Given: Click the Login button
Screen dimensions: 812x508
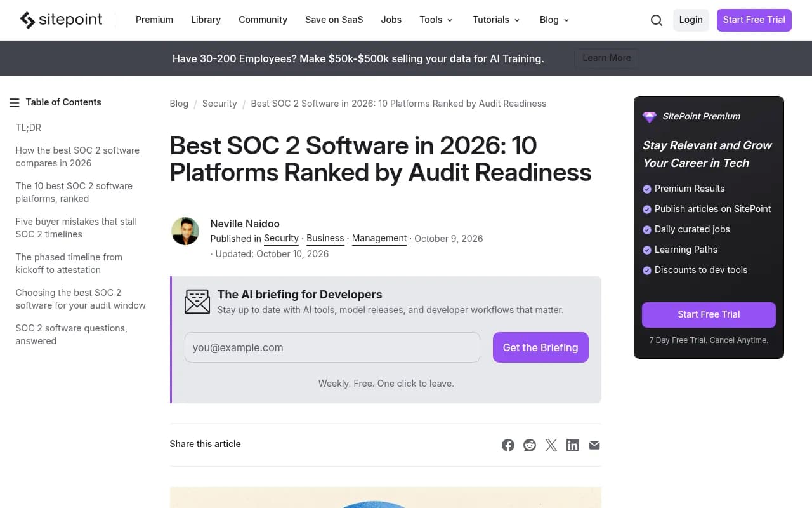Looking at the screenshot, I should 691,20.
